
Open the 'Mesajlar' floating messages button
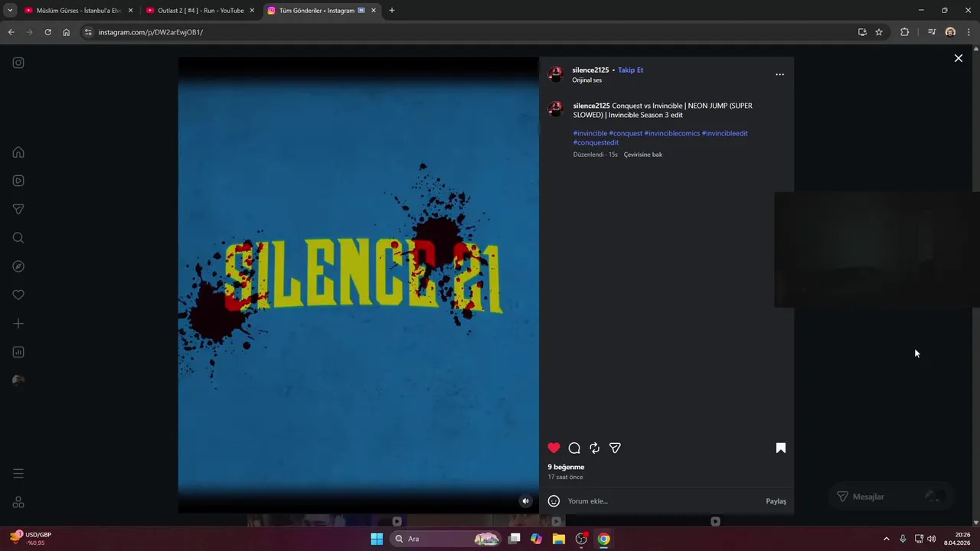(x=891, y=497)
